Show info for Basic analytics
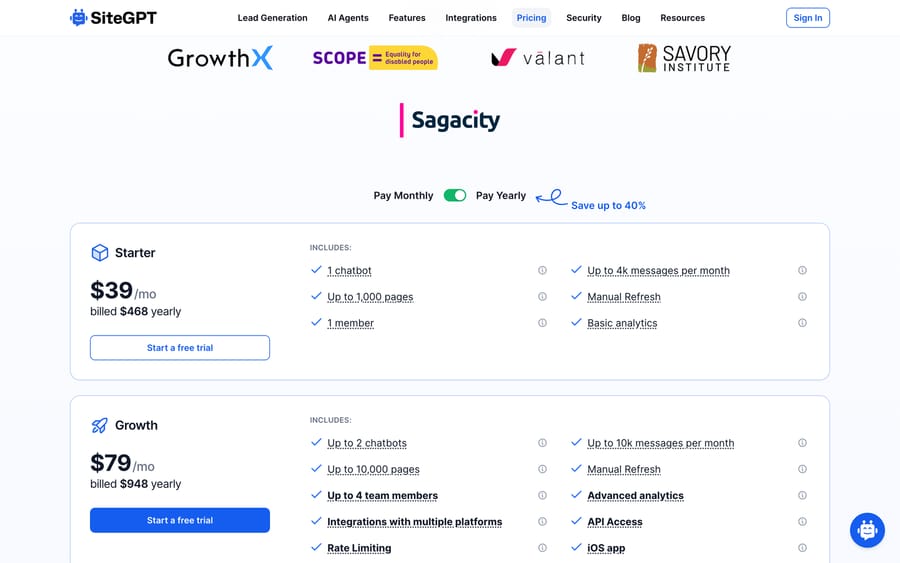900x563 pixels. [802, 323]
